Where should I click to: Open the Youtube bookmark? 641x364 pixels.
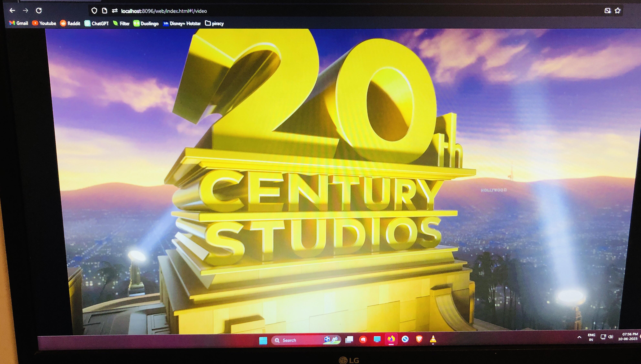point(44,23)
